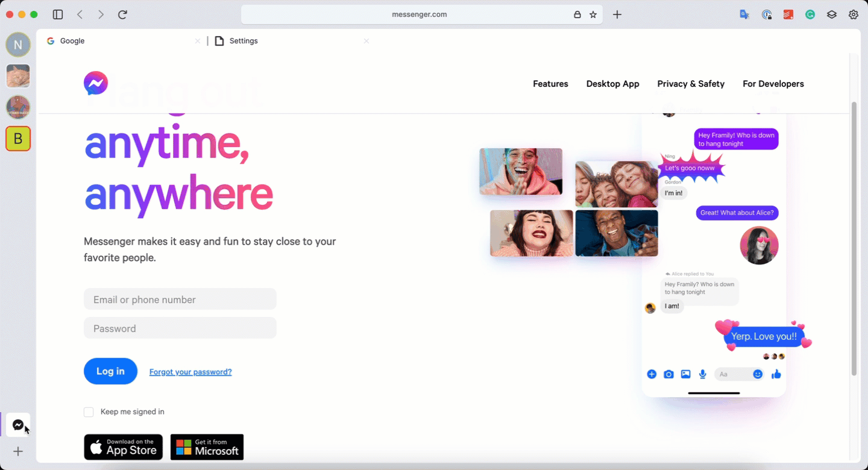Open the third round sidebar avatar
868x470 pixels.
point(18,107)
